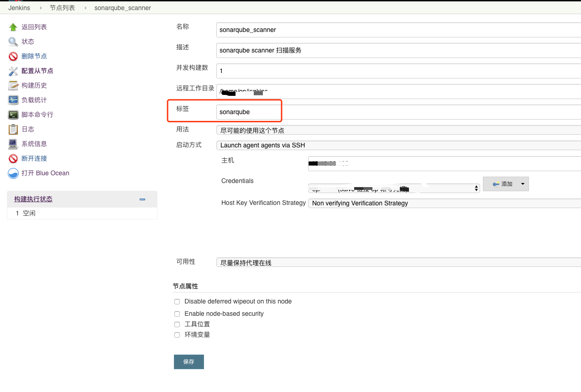Toggle Enable node-based security checkbox
The image size is (581, 392).
[x=177, y=314]
